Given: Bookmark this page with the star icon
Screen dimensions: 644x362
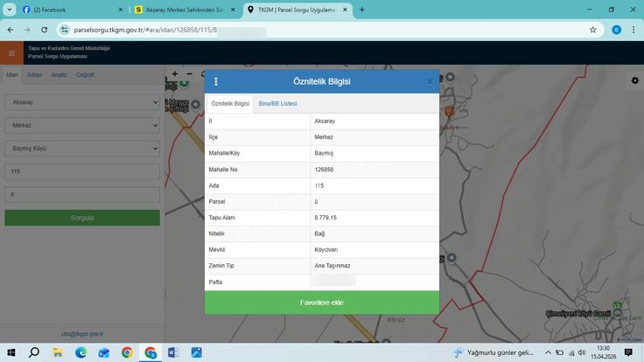Looking at the screenshot, I should point(592,29).
